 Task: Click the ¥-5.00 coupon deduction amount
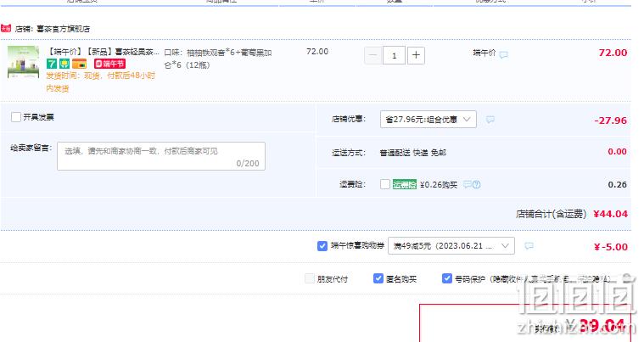pyautogui.click(x=611, y=247)
